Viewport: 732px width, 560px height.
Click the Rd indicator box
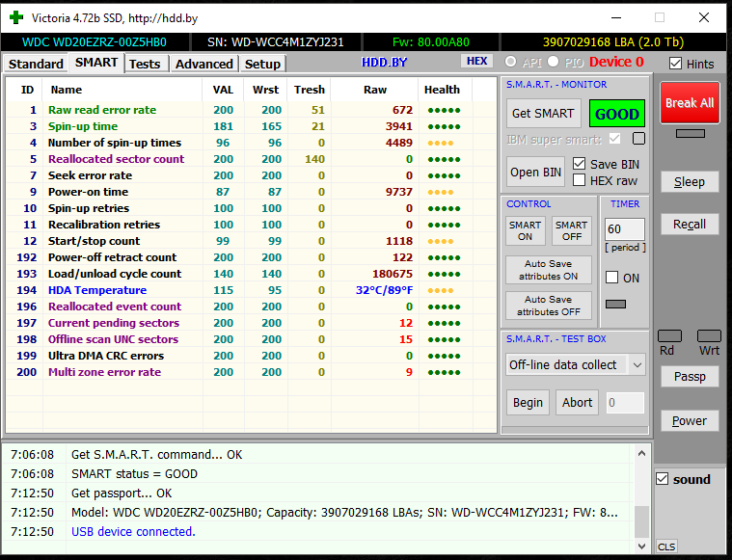click(669, 336)
